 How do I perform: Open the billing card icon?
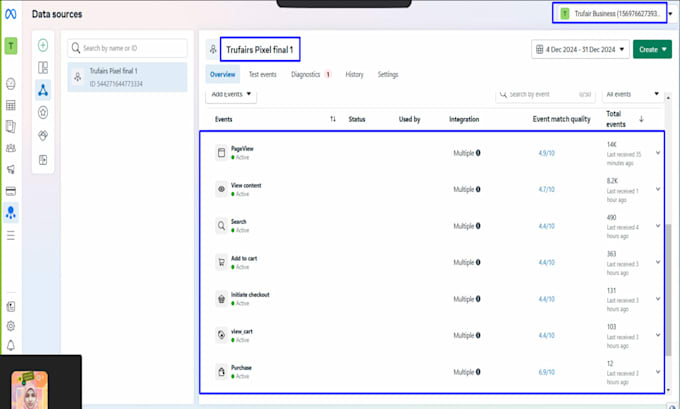pyautogui.click(x=11, y=191)
